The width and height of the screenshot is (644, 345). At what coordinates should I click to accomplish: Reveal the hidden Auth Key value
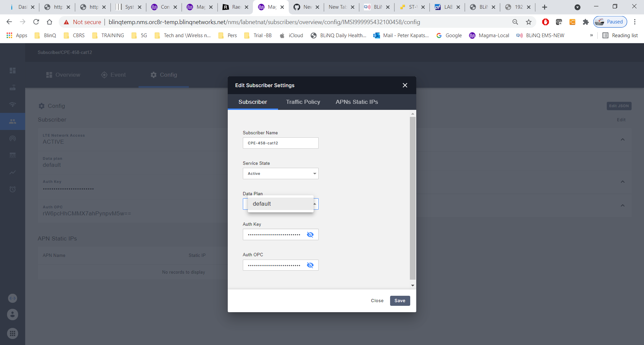point(310,234)
